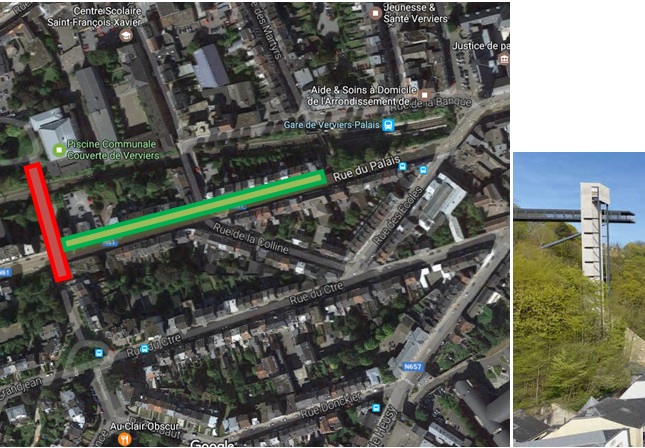Select the Aide & Soins à Domicile marker
This screenshot has width=645, height=448.
[425, 95]
